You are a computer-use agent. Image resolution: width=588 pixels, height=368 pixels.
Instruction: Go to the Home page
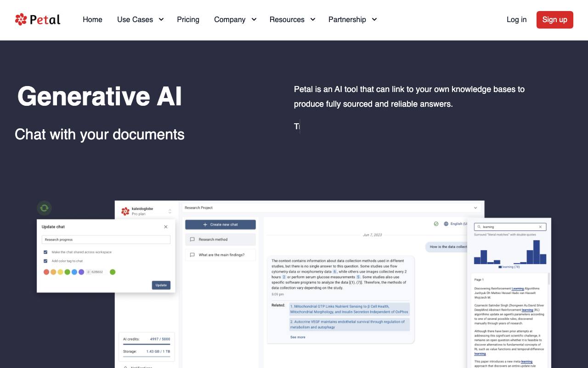tap(92, 19)
